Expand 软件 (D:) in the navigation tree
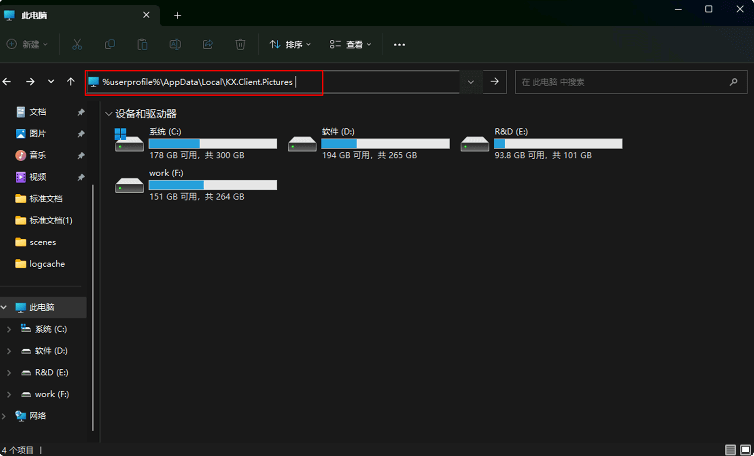The width and height of the screenshot is (754, 456). pos(9,351)
